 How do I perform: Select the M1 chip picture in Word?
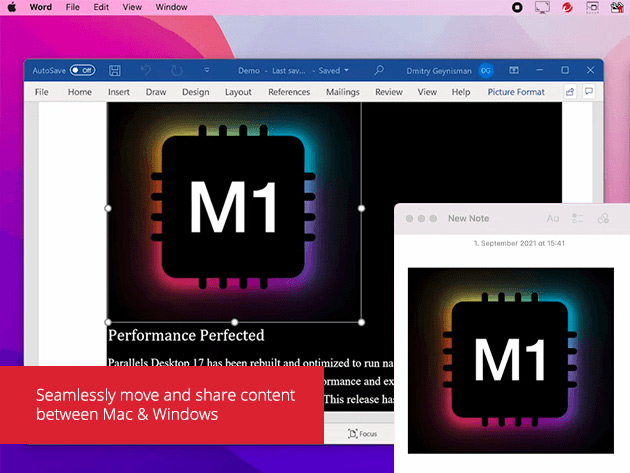[234, 211]
